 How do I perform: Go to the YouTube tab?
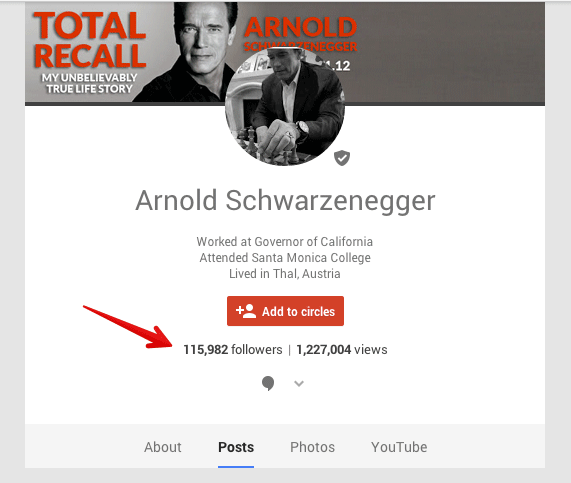[399, 447]
